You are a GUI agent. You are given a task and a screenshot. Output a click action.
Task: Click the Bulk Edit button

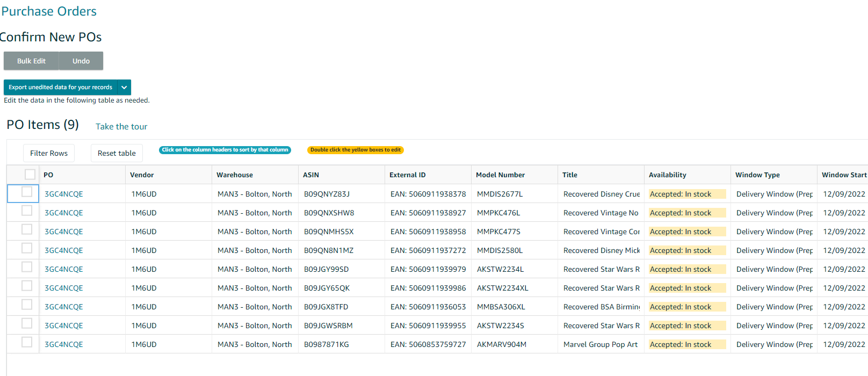(x=31, y=61)
